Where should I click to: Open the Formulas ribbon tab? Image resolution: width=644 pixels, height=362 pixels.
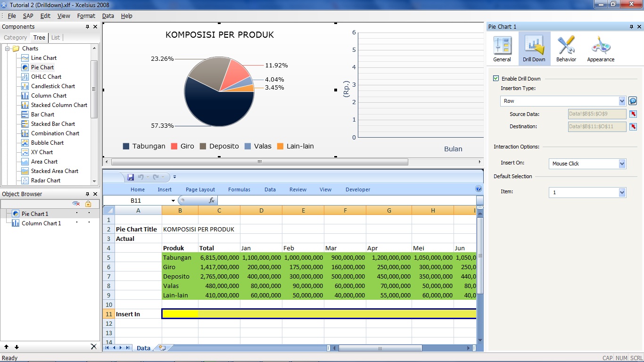(x=239, y=189)
